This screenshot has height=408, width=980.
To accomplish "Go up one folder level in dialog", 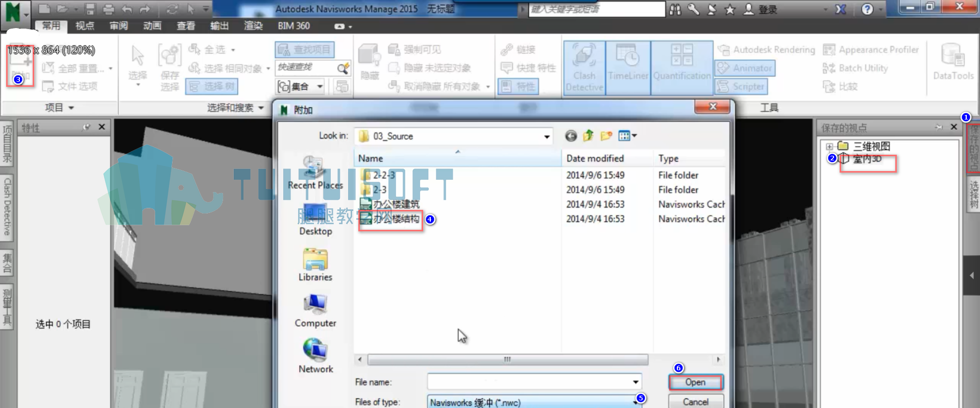I will click(x=588, y=136).
